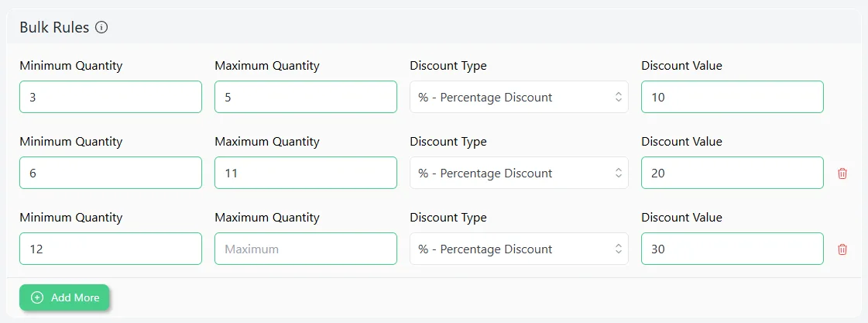Viewport: 868px width, 323px height.
Task: Delete the rule with discount value 30
Action: tap(842, 249)
